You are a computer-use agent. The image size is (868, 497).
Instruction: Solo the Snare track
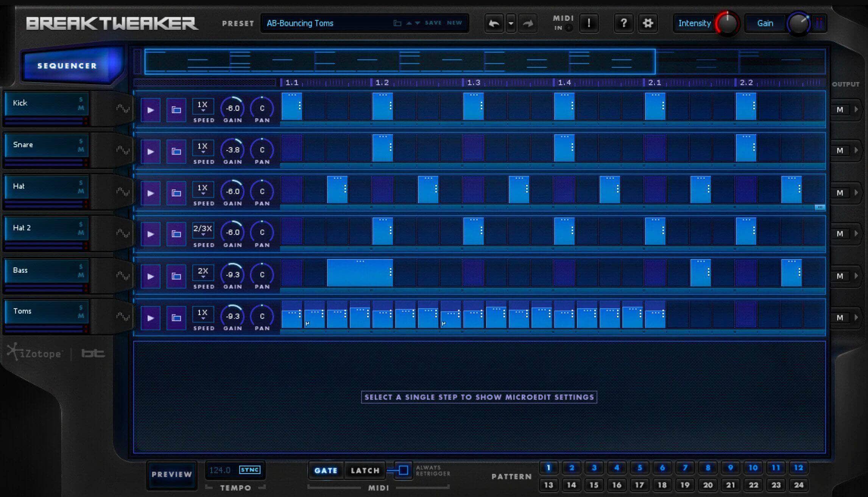click(81, 141)
